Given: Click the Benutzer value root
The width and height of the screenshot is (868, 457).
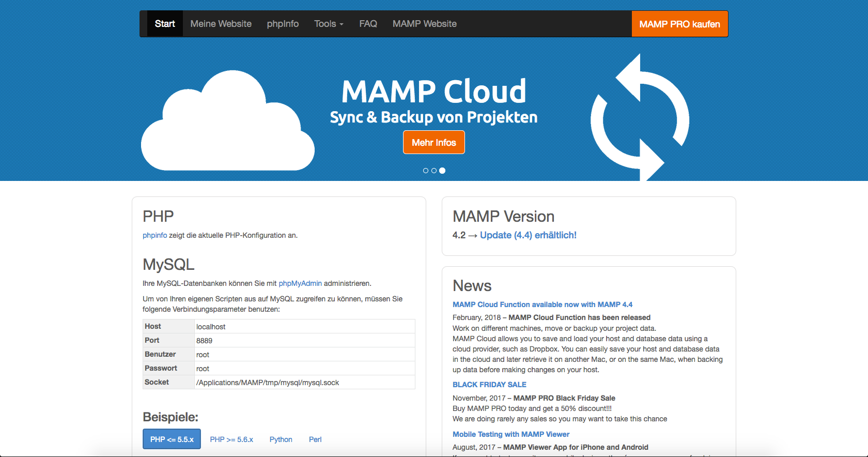Looking at the screenshot, I should (203, 355).
